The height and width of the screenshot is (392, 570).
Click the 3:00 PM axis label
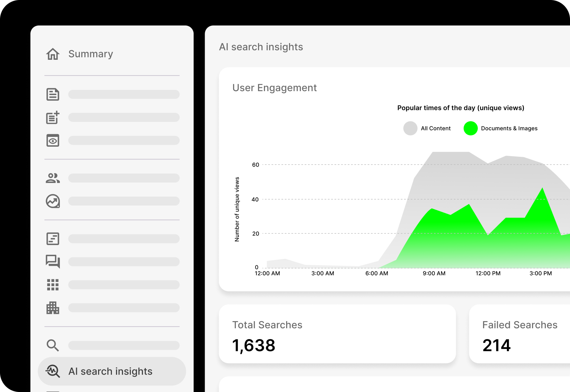541,273
